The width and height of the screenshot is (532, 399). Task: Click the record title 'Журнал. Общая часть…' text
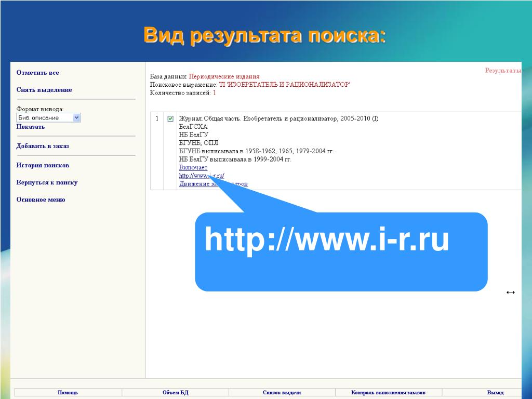tap(278, 119)
